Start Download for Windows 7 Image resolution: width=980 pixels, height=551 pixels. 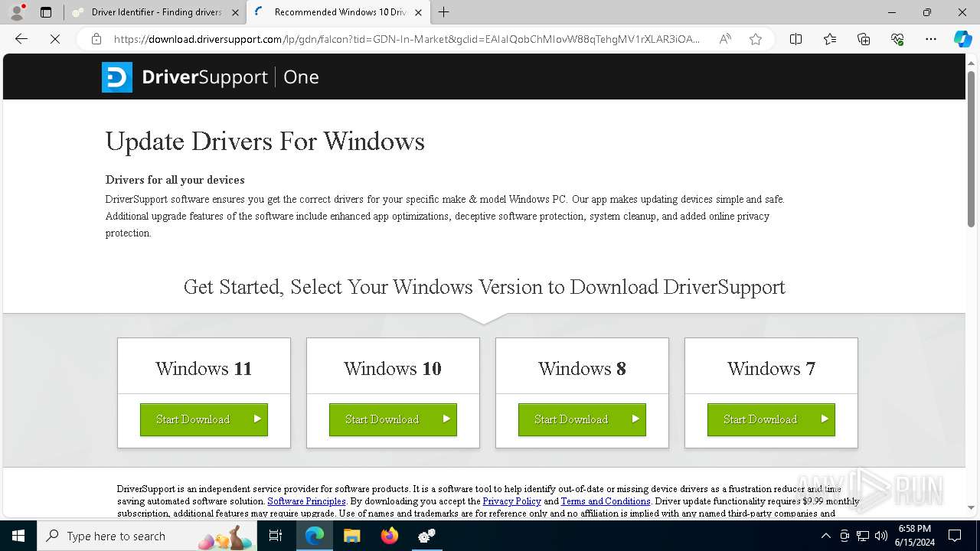[771, 419]
